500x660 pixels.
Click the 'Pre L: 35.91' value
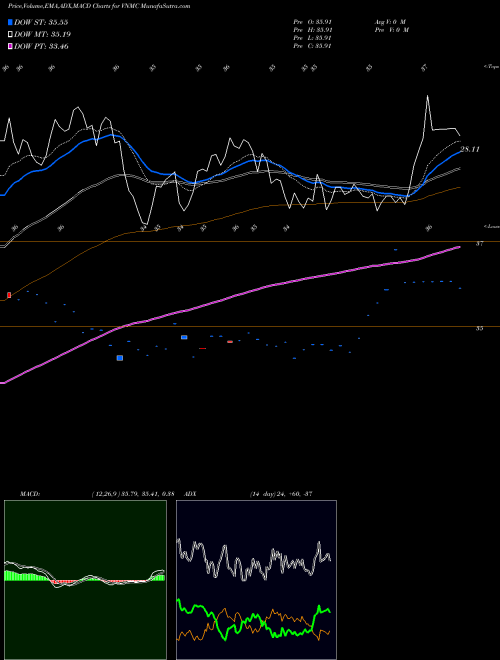point(313,38)
